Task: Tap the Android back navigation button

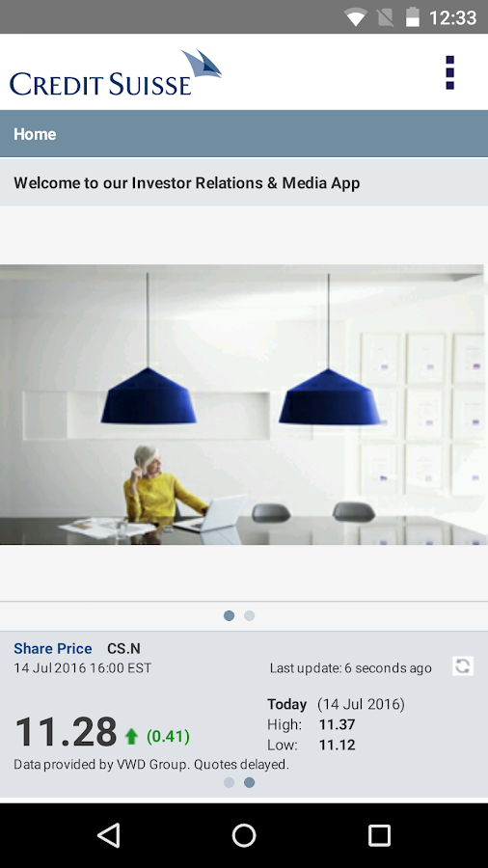Action: click(x=109, y=835)
